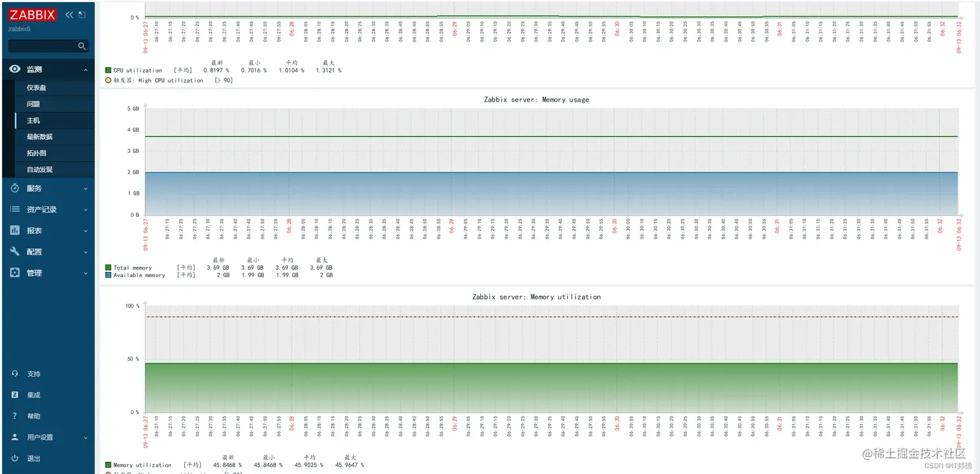Click the 服务 clock icon
Screen dimensions: 980x474
15,188
